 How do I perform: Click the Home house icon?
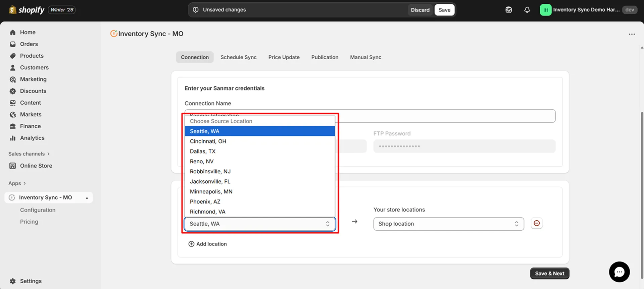click(x=13, y=32)
